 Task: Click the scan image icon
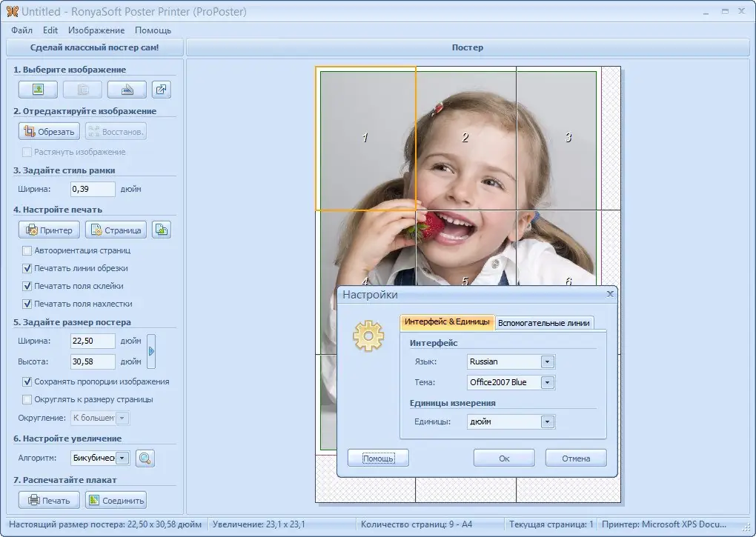click(127, 90)
